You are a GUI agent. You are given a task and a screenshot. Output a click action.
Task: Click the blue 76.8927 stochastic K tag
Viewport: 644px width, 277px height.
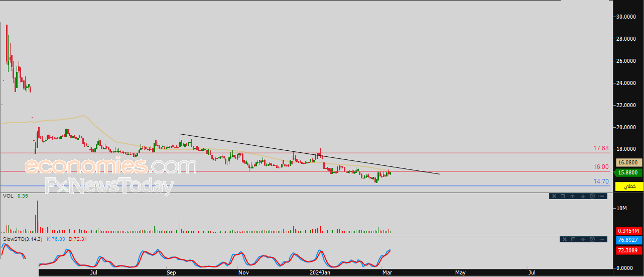point(629,240)
